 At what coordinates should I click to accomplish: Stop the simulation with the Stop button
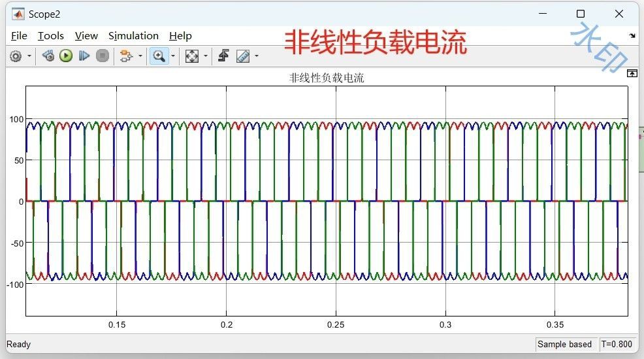click(103, 56)
